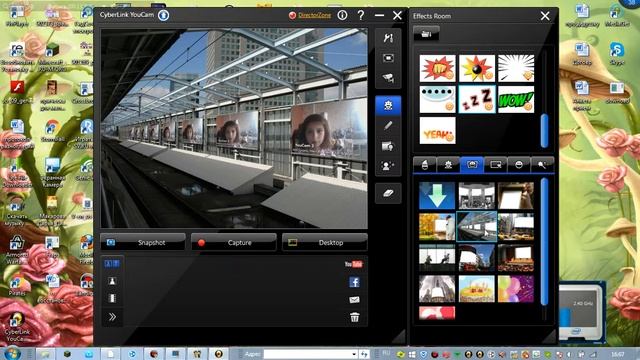Click the camera button atop Effects Room
640x360 pixels.
[426, 33]
